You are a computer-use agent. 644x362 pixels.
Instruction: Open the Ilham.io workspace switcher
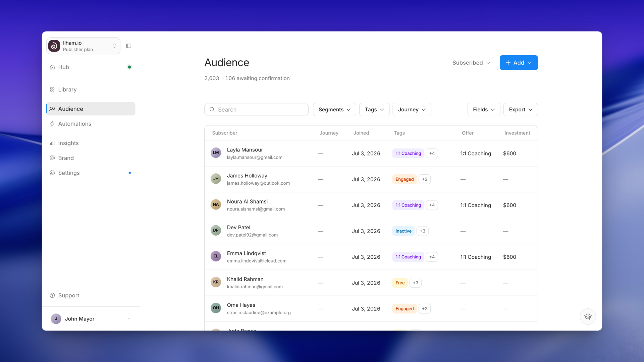click(84, 46)
